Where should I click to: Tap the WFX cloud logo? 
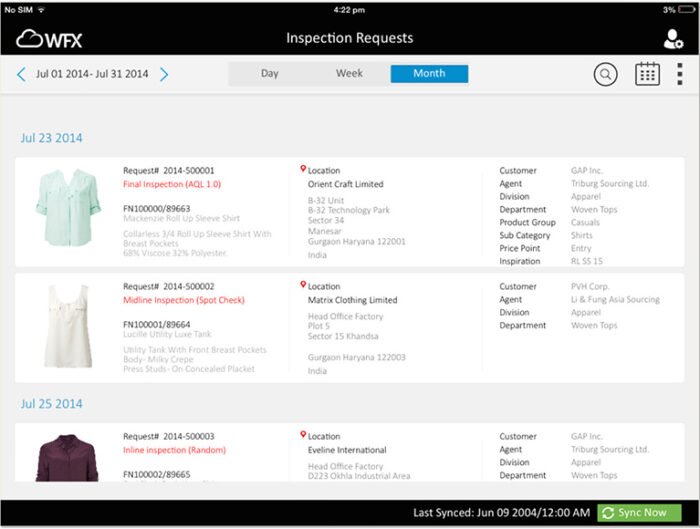click(49, 39)
